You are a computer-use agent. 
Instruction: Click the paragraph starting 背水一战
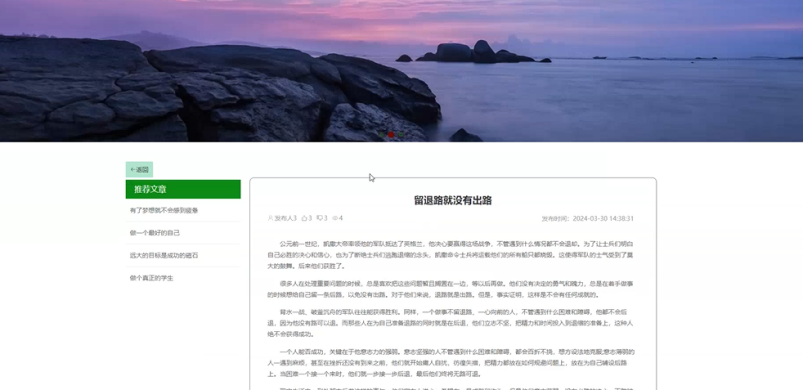pos(451,323)
